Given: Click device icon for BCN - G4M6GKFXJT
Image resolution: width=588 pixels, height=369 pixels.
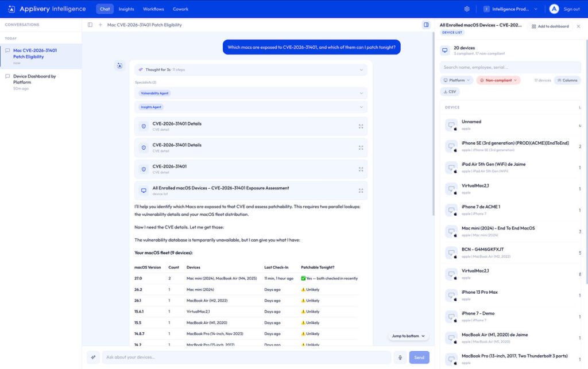Looking at the screenshot, I should [451, 253].
